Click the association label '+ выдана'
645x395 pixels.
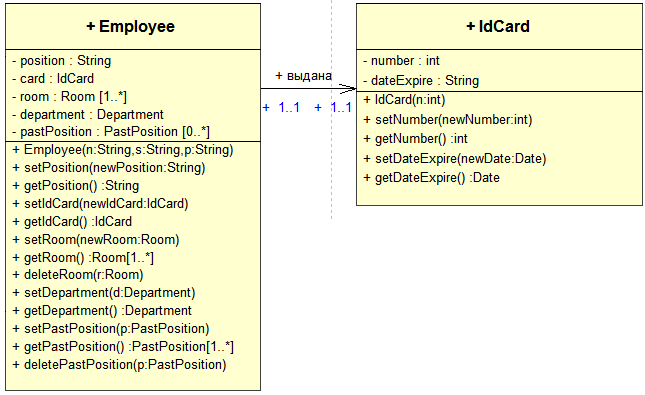click(304, 76)
